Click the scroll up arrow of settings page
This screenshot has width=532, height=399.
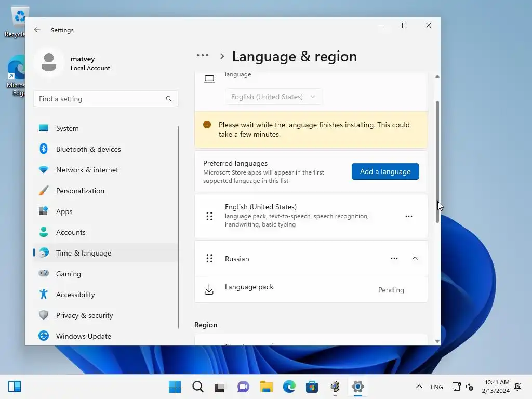437,77
